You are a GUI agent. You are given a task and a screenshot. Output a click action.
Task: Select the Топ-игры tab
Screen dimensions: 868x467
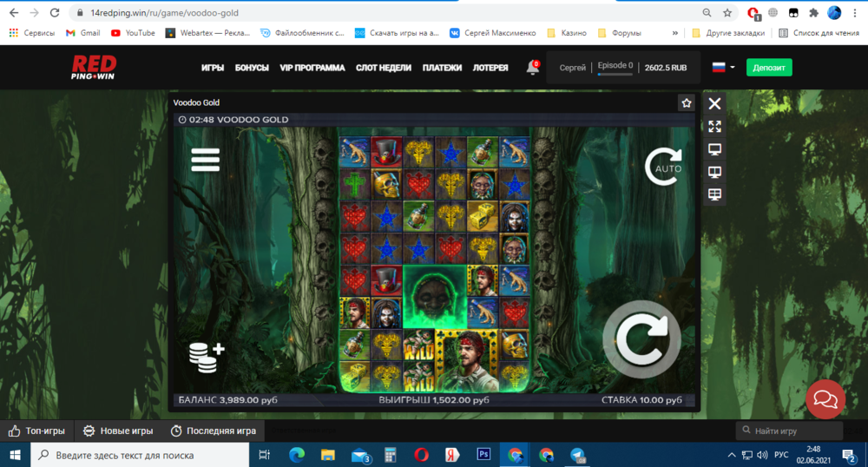(x=36, y=431)
